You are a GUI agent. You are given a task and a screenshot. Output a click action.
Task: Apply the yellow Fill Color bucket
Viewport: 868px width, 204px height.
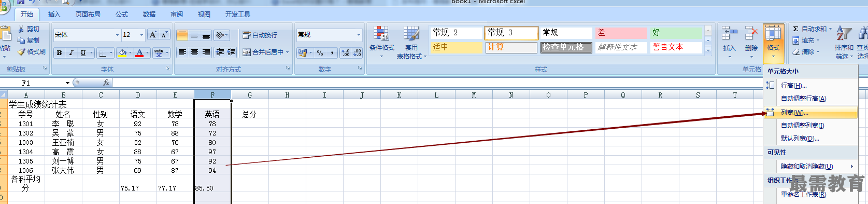tap(122, 52)
